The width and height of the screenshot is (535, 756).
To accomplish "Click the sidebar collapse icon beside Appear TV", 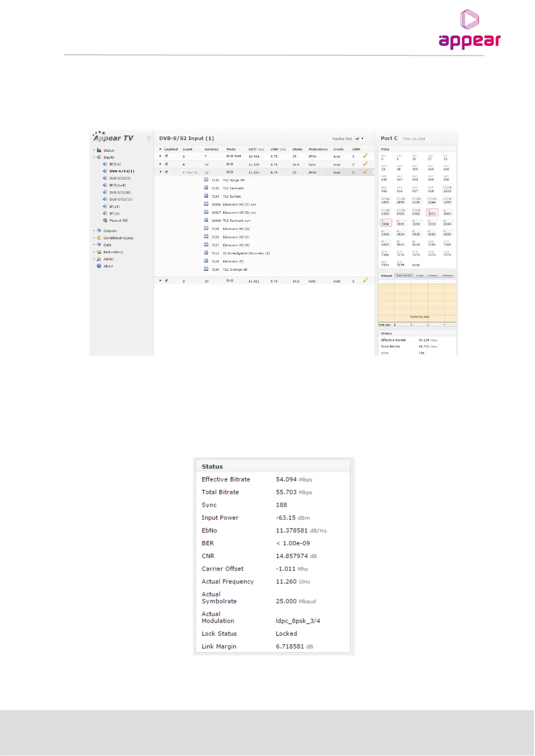I will click(x=149, y=138).
